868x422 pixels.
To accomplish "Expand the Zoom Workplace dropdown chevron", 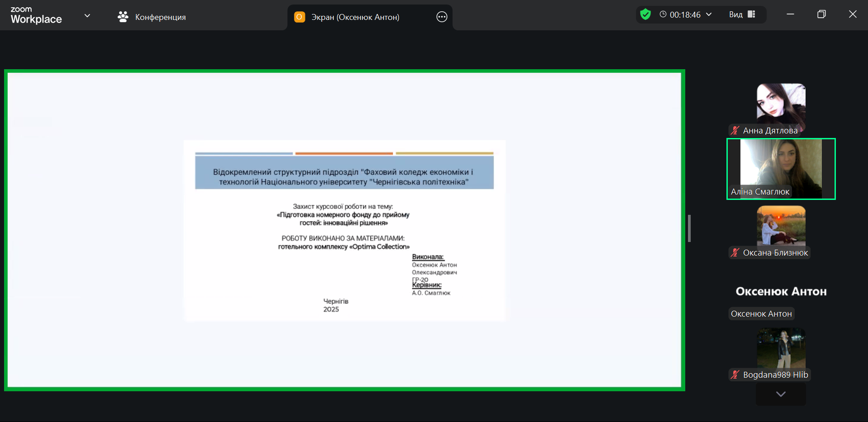I will [x=87, y=16].
